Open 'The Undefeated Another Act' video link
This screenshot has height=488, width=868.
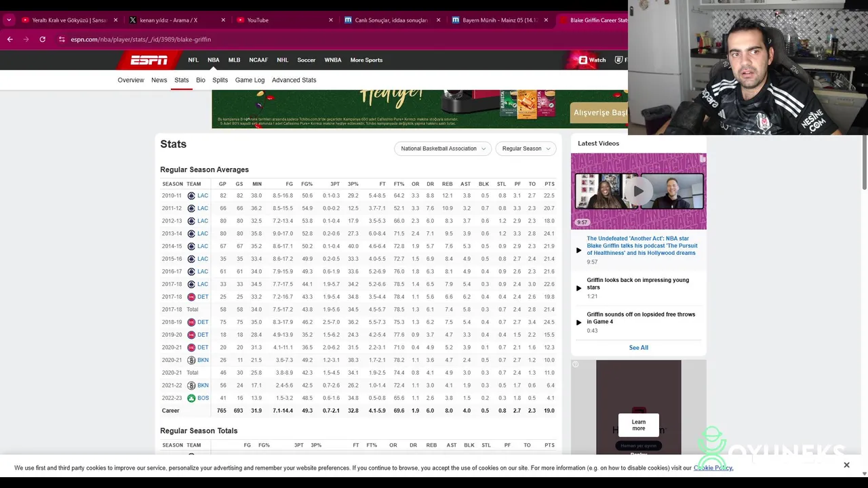coord(642,246)
